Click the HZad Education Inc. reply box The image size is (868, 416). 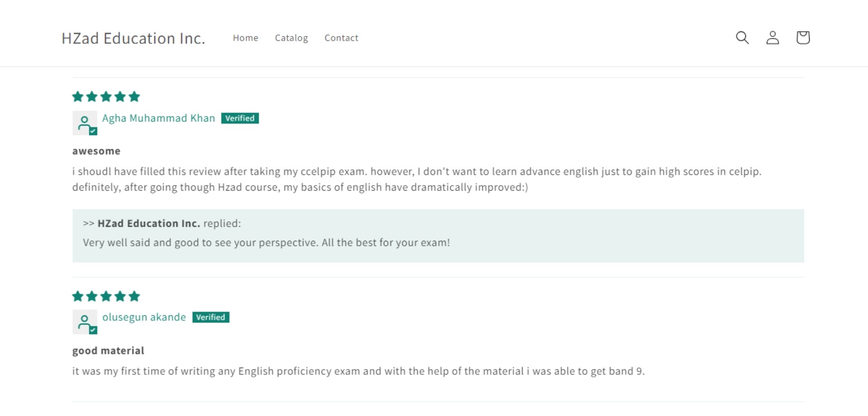(x=438, y=236)
